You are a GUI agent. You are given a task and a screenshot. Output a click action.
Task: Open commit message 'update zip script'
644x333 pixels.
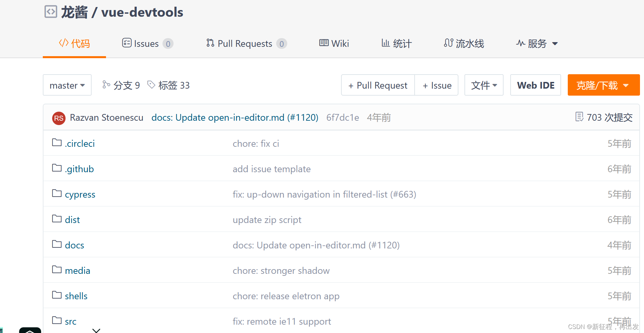click(267, 220)
